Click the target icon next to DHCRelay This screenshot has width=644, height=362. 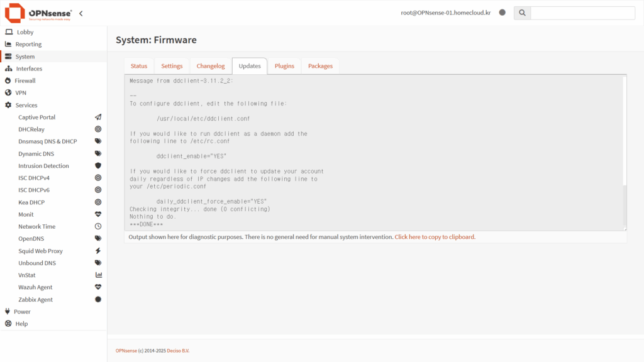coord(98,129)
